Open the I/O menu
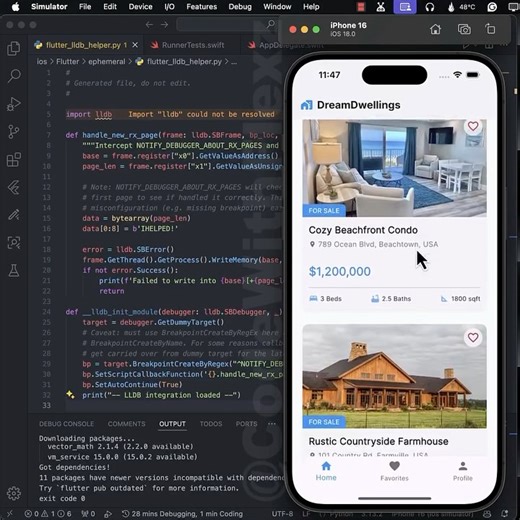The width and height of the screenshot is (520, 520). tap(169, 7)
